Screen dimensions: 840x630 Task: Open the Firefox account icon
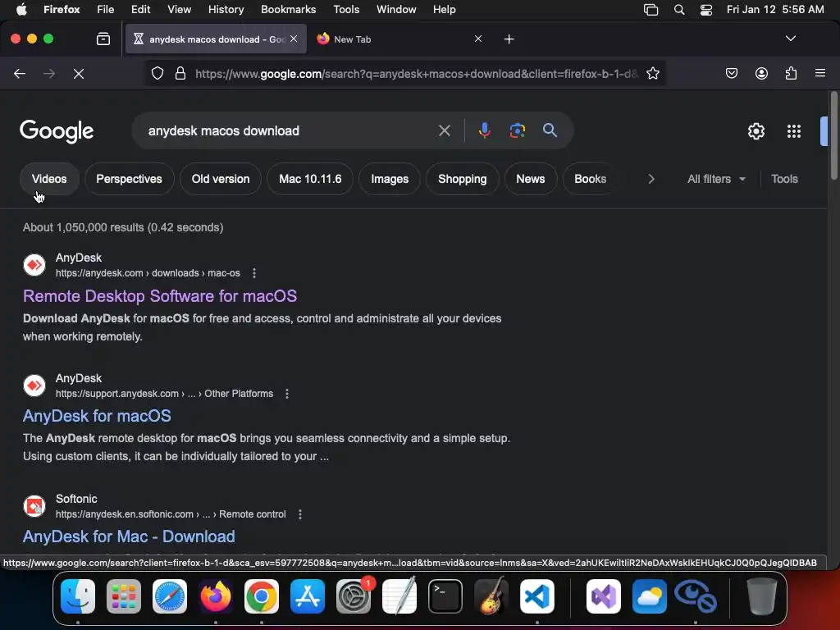(x=761, y=73)
